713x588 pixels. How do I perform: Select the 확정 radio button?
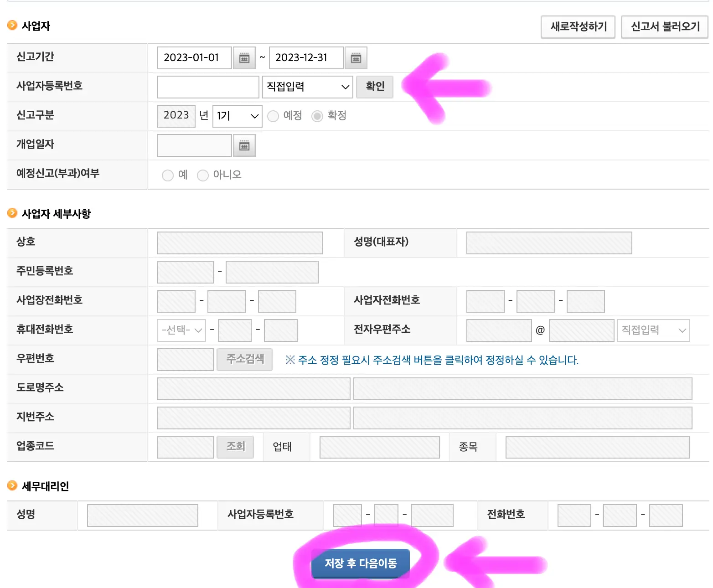317,116
